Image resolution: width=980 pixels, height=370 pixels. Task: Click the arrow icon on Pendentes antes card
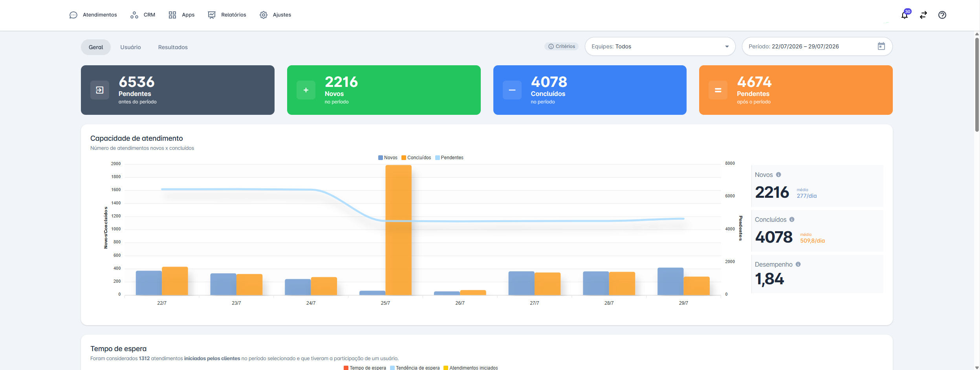click(100, 90)
